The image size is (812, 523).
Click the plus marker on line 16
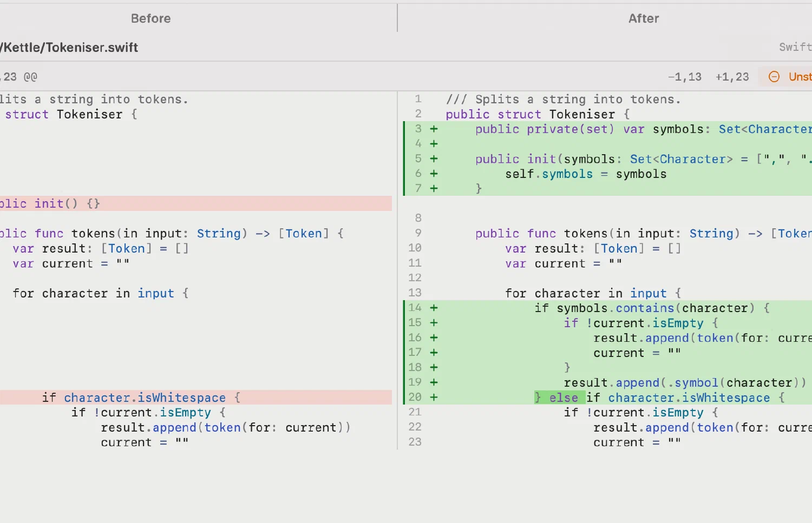[434, 338]
